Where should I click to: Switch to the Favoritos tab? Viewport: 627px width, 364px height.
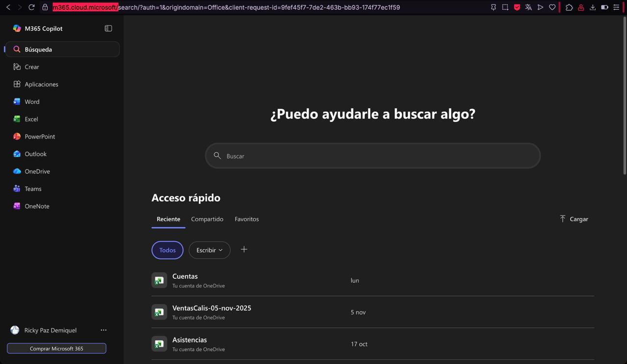click(246, 219)
